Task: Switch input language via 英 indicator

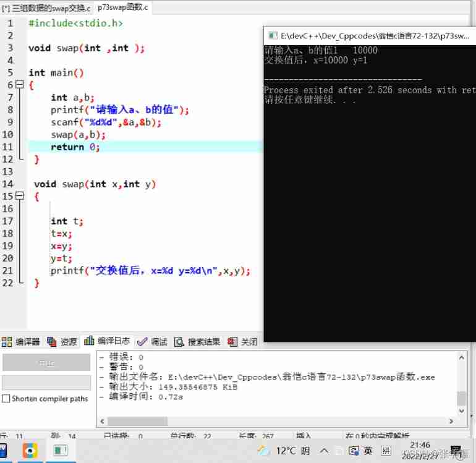Action: click(x=368, y=451)
